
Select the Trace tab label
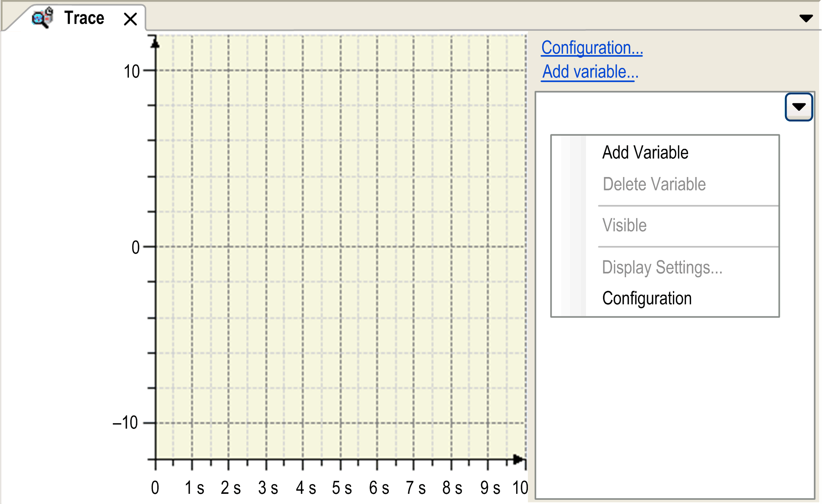point(84,18)
